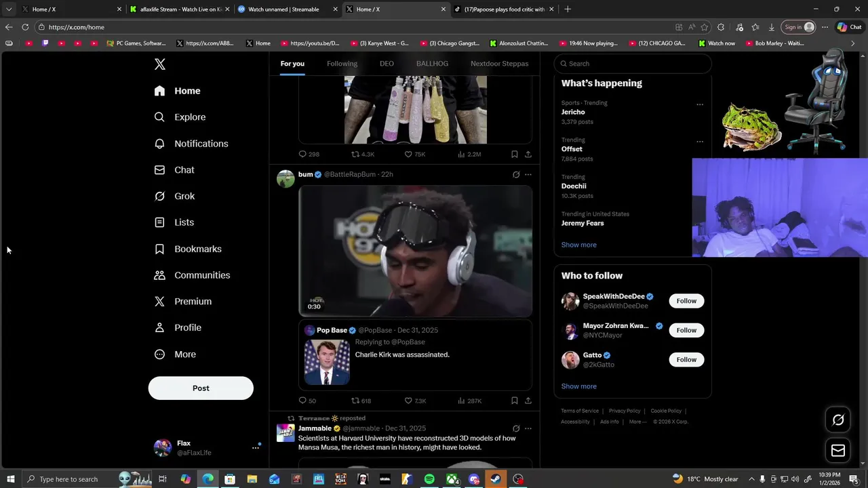Screen dimensions: 868x488
Task: Switch to Nextdoor Steppas tab
Action: (499, 64)
